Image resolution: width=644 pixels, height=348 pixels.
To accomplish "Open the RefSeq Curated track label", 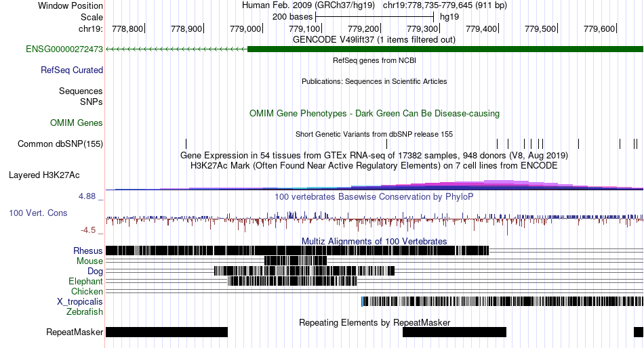I will click(x=72, y=70).
